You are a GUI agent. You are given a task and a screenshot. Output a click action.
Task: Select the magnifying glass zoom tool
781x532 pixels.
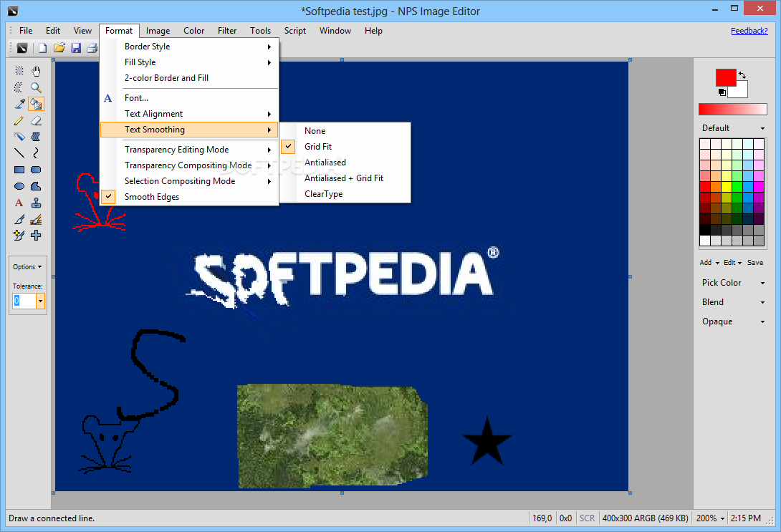pos(36,87)
